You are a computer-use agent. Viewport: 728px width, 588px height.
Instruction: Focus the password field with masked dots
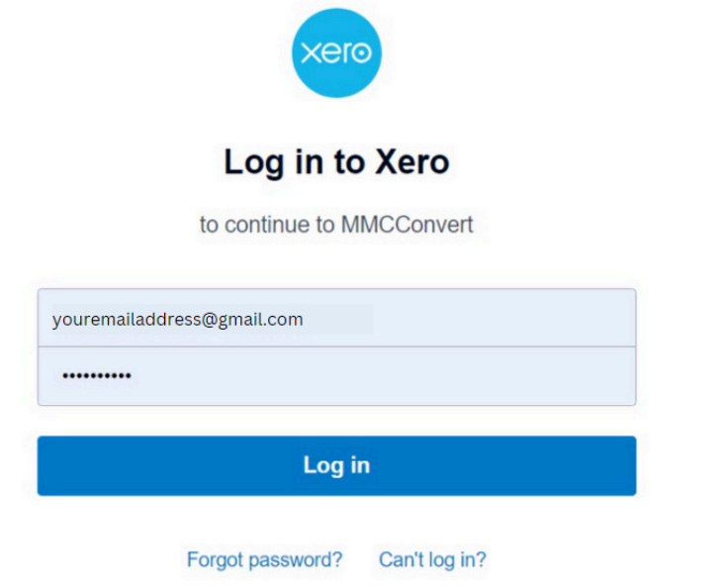(x=336, y=376)
